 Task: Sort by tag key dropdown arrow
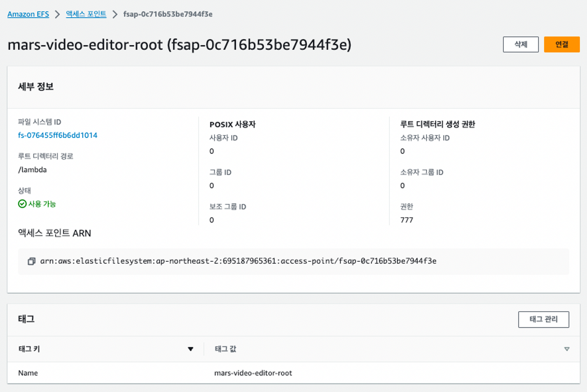(190, 349)
